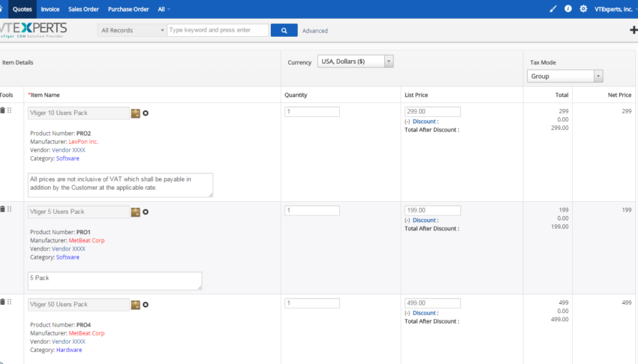Click the search magnifier button
Viewport: 638px width, 364px height.
tap(284, 30)
